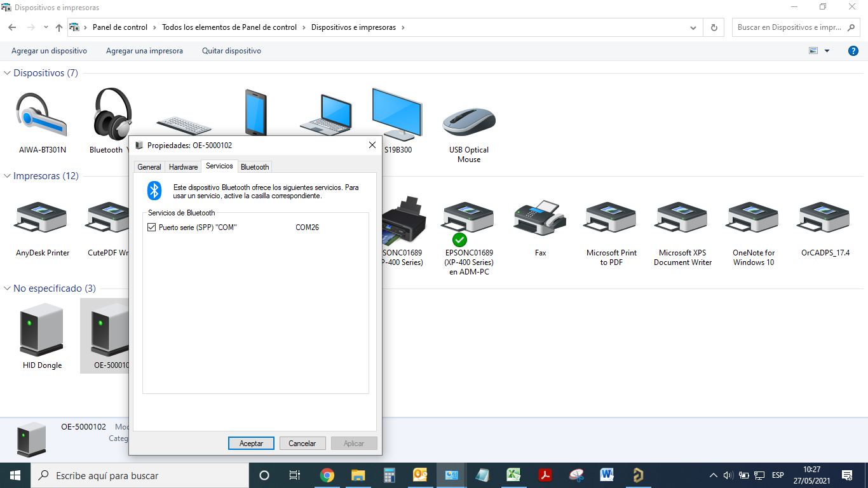Switch to the Servicios tab
Viewport: 868px width, 488px height.
219,166
